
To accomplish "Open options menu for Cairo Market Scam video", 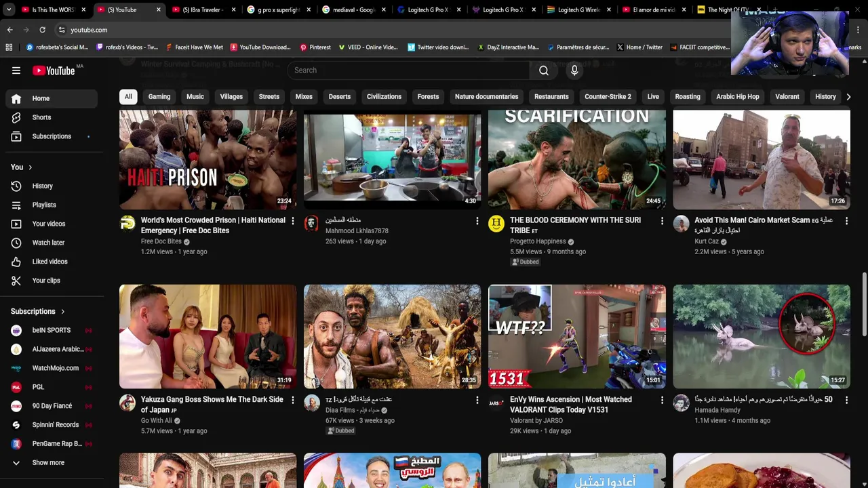I will point(846,221).
